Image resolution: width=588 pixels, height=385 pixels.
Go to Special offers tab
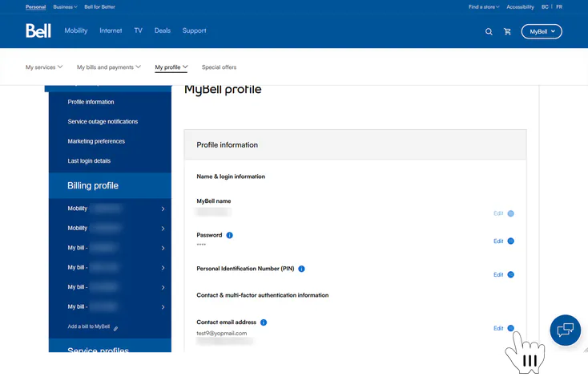(219, 67)
